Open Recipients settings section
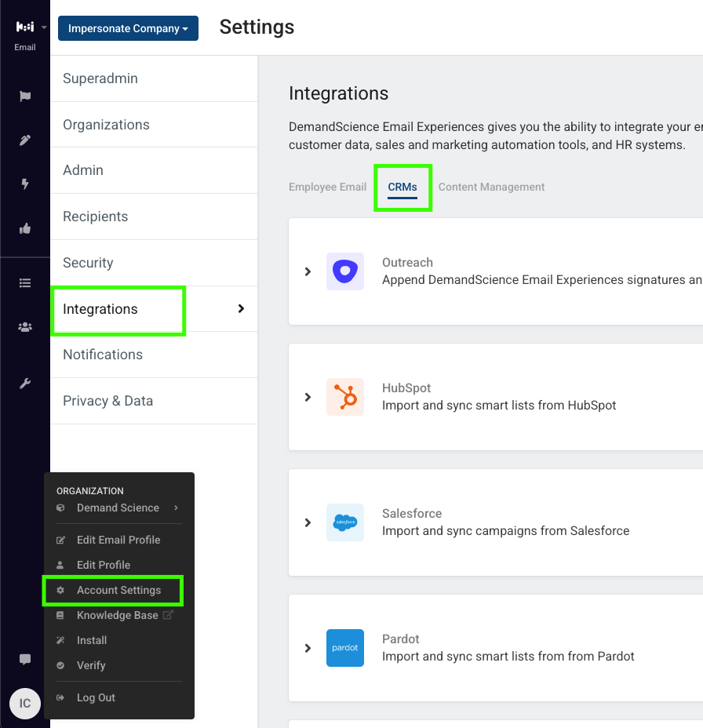The image size is (703, 728). (x=154, y=217)
